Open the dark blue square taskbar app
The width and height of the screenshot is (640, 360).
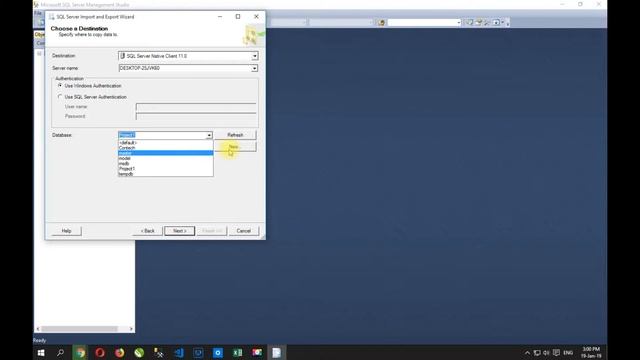point(198,353)
